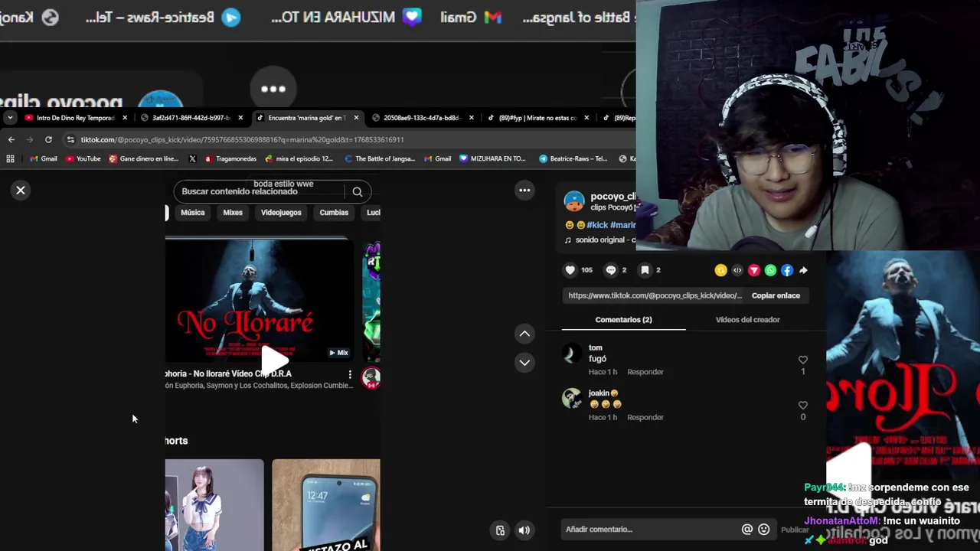Close the Encuentra 'marina gold' tab

point(356,118)
